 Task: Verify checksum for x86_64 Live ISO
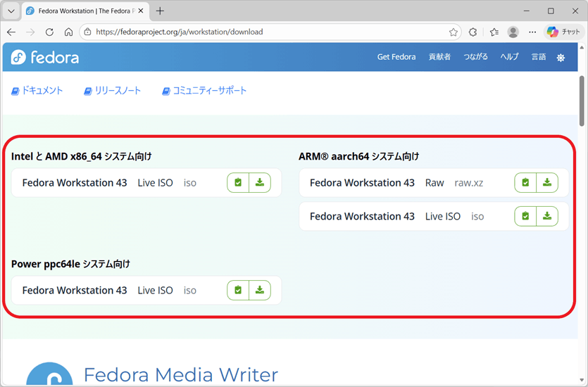238,183
